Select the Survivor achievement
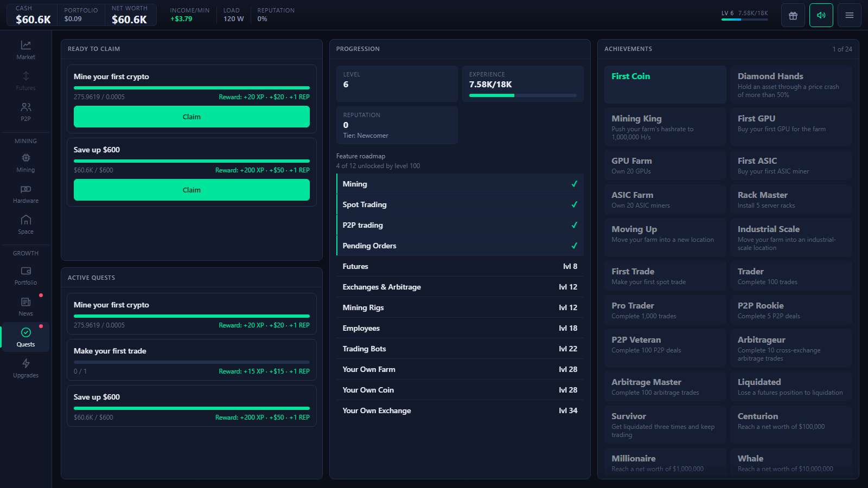Viewport: 868px width, 488px height. point(665,425)
